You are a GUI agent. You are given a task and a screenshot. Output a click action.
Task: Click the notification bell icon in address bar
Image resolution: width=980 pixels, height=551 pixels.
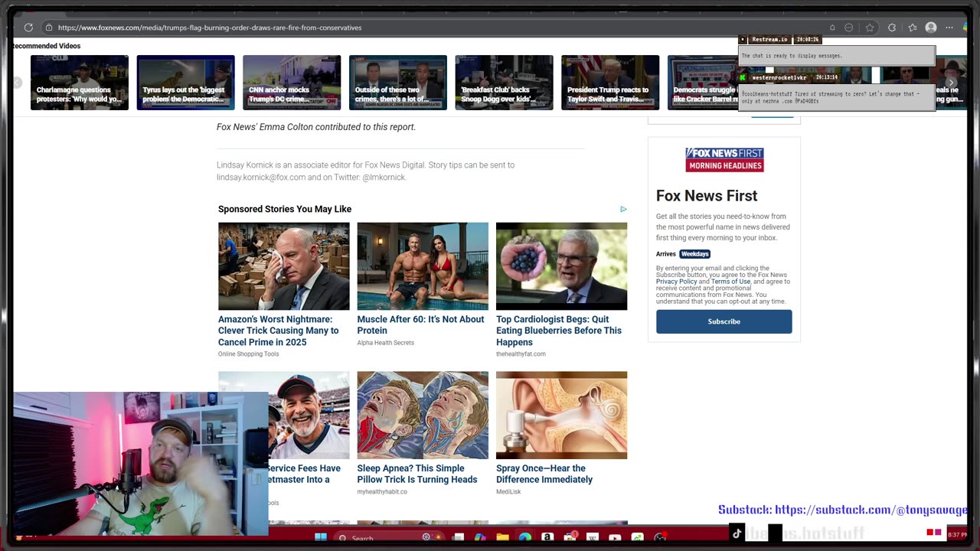(832, 28)
